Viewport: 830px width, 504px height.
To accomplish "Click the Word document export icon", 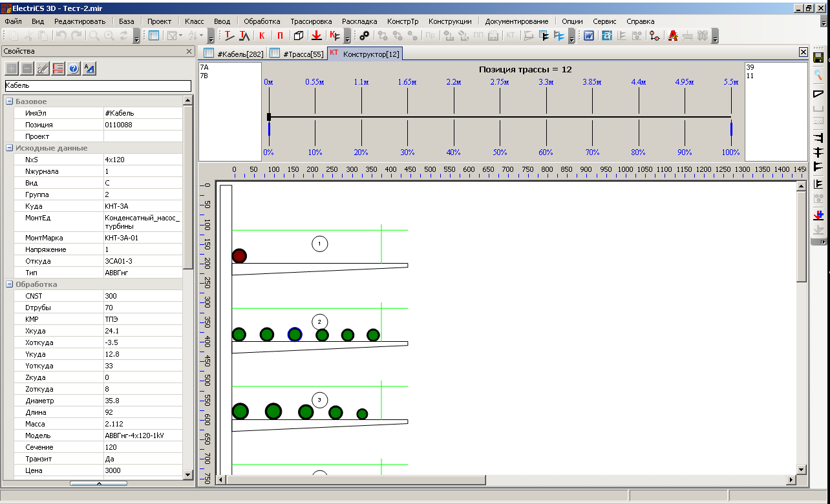I will [589, 36].
